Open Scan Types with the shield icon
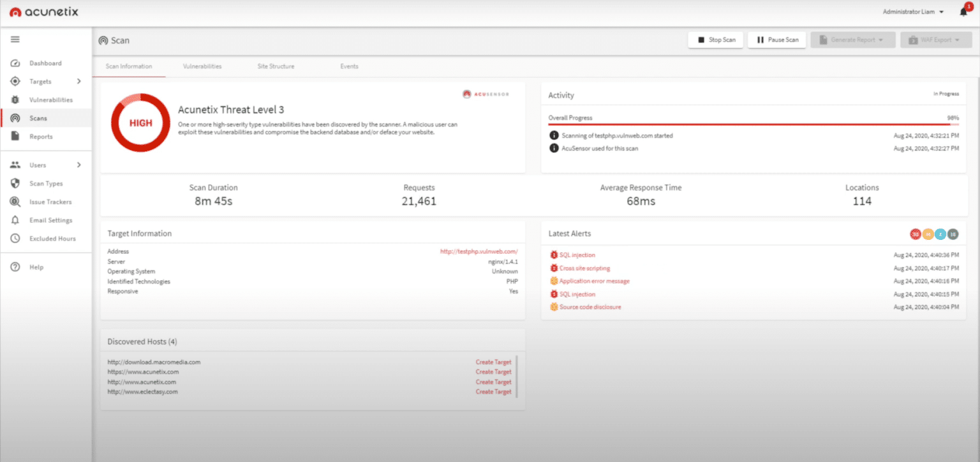Screen dimensions: 980x462 click(15, 183)
